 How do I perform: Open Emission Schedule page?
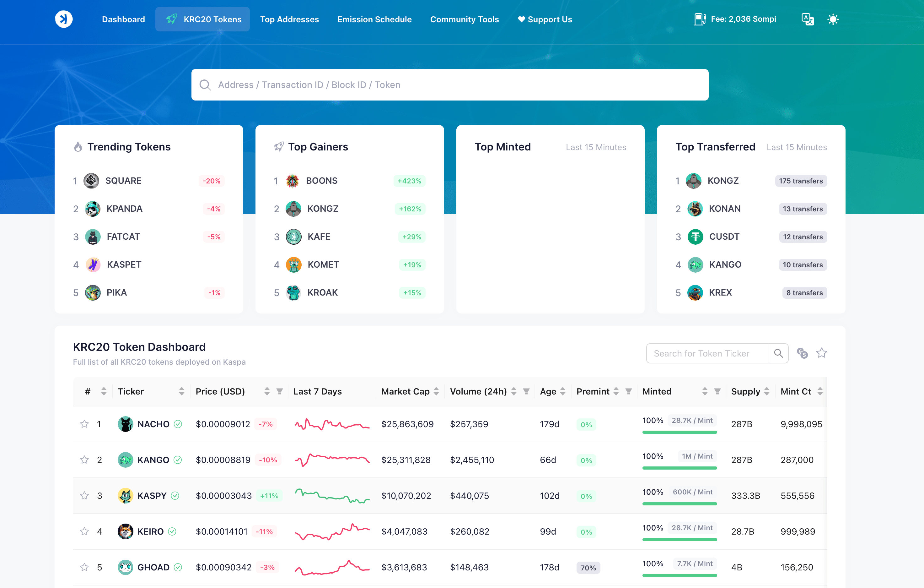point(374,19)
